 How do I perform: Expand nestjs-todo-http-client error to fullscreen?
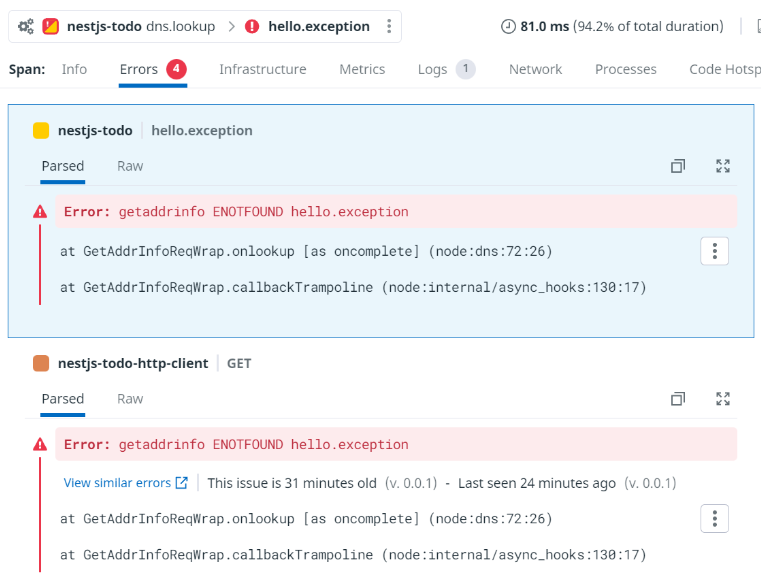(723, 399)
